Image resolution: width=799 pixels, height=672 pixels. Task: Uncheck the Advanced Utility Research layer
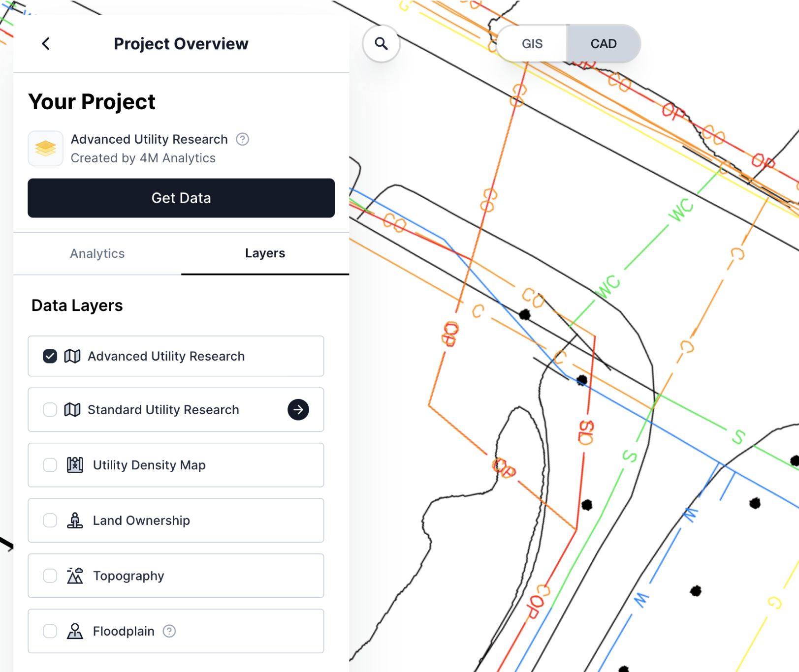49,356
